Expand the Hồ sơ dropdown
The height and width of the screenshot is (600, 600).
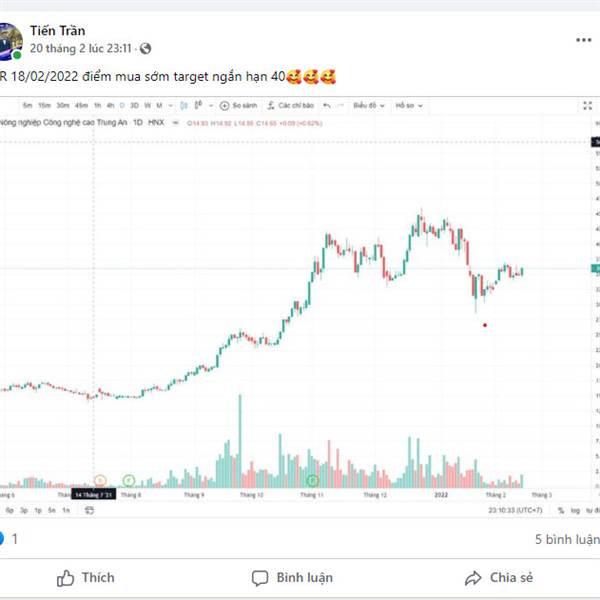click(406, 105)
